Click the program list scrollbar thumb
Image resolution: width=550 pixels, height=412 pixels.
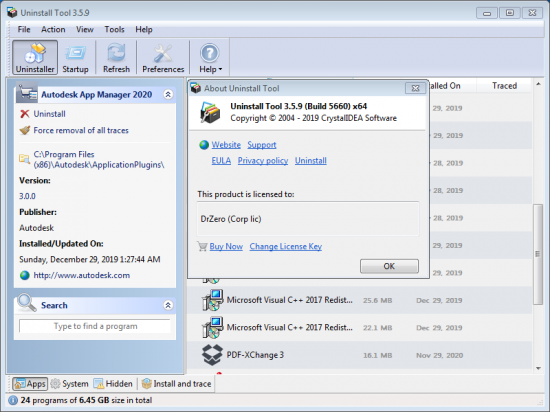pos(538,254)
